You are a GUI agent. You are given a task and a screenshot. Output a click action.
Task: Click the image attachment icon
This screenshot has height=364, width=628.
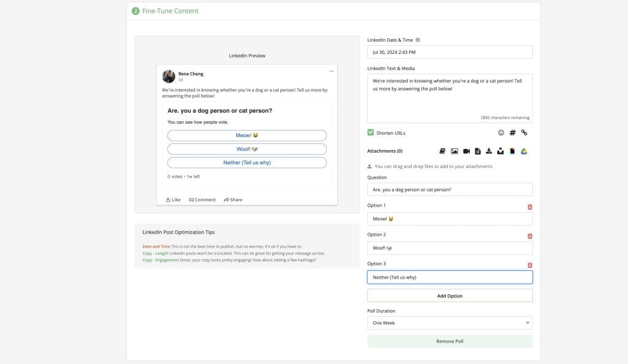point(454,151)
